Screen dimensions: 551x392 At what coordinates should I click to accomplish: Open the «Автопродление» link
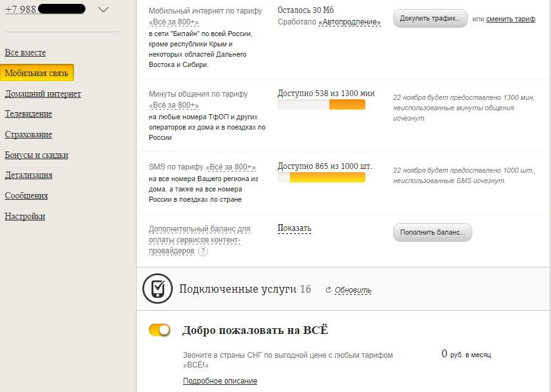(349, 22)
